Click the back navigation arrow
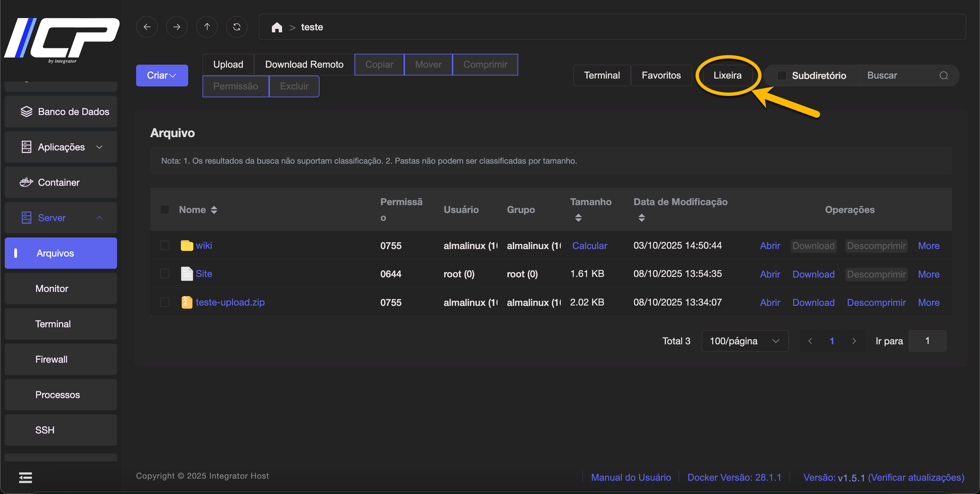The height and width of the screenshot is (494, 980). click(x=147, y=27)
